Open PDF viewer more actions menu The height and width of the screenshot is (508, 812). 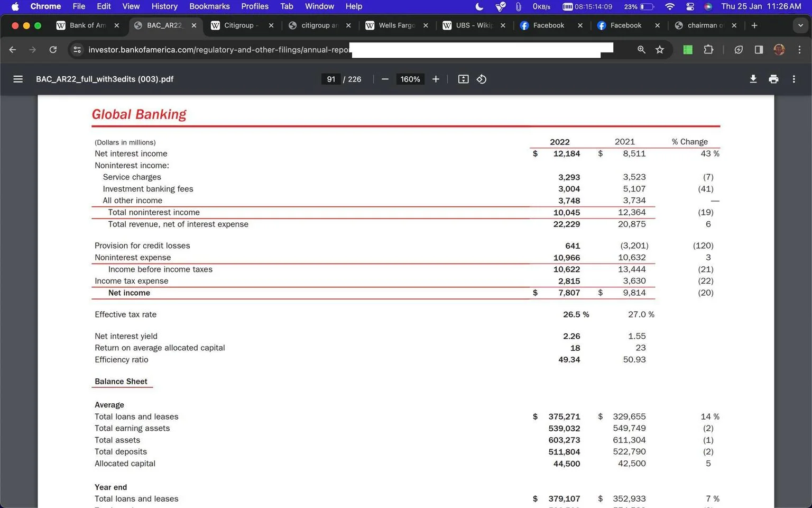[x=793, y=79]
